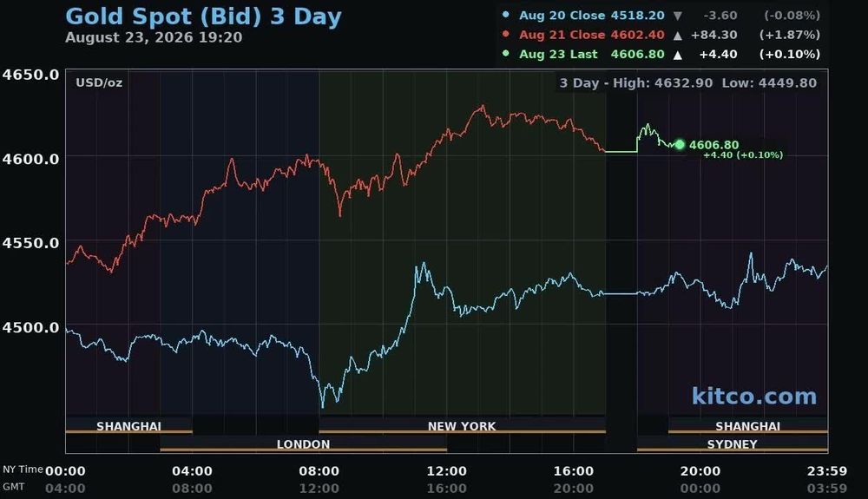
Task: Click the 3 Day High Low summary
Action: [x=688, y=83]
